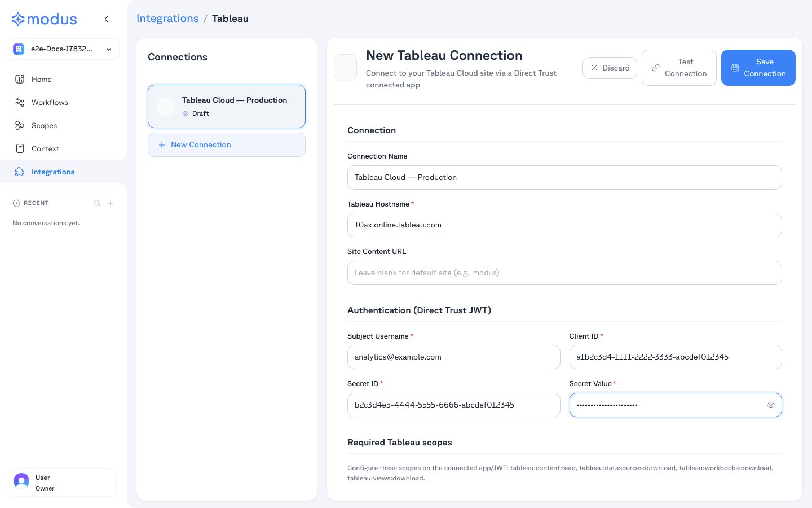Screen dimensions: 812x508
Task: Click the Authentication (Direct Trust JWT) heading
Action: coord(419,310)
